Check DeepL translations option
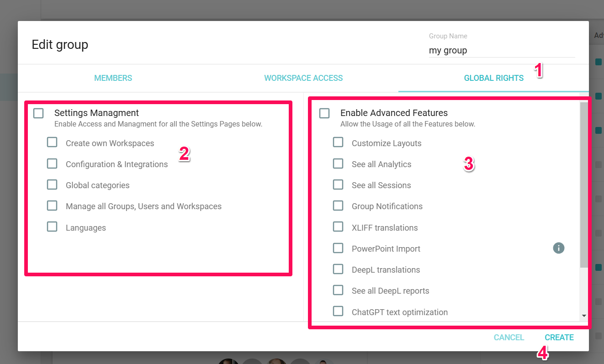 pos(338,269)
